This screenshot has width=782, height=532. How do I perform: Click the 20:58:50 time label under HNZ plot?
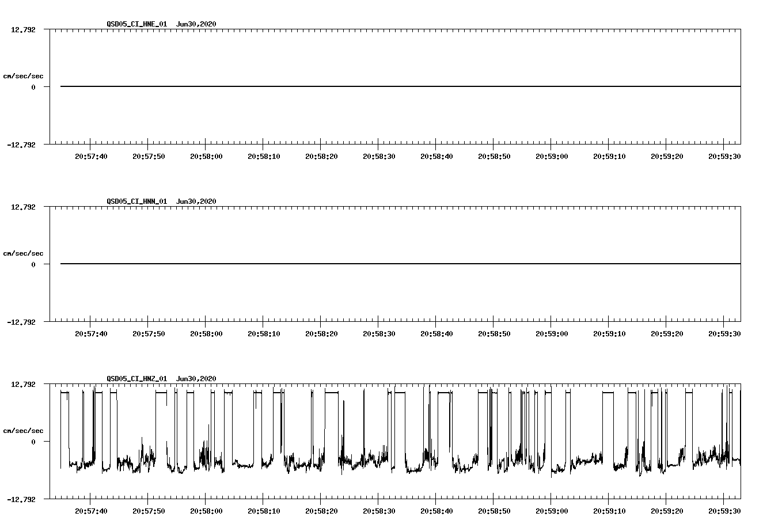pyautogui.click(x=494, y=511)
